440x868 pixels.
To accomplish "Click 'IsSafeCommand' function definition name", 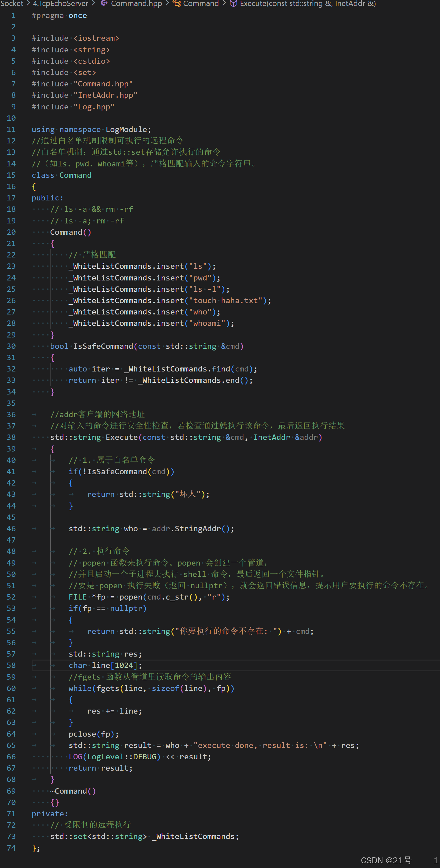I will coord(103,346).
